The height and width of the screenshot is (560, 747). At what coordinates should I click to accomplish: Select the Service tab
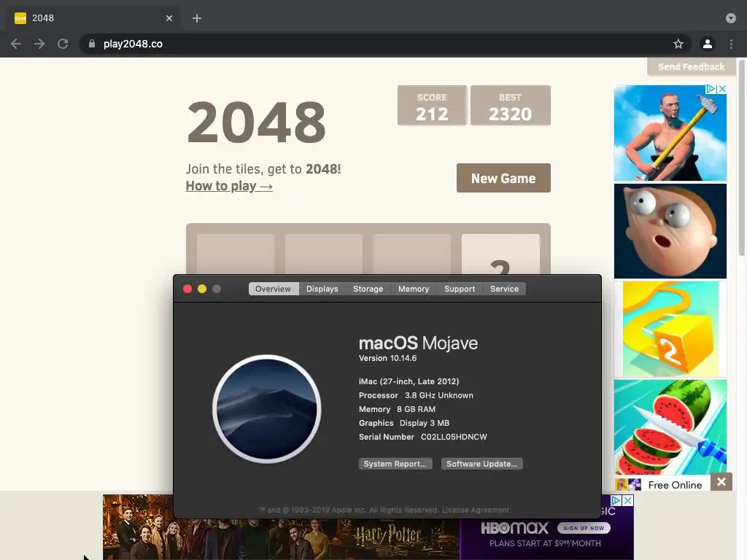coord(505,289)
